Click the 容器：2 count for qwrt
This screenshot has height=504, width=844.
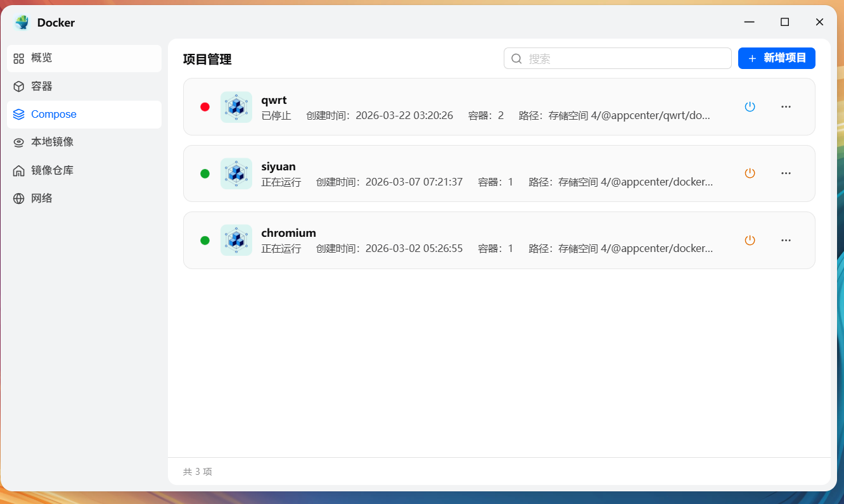point(486,115)
